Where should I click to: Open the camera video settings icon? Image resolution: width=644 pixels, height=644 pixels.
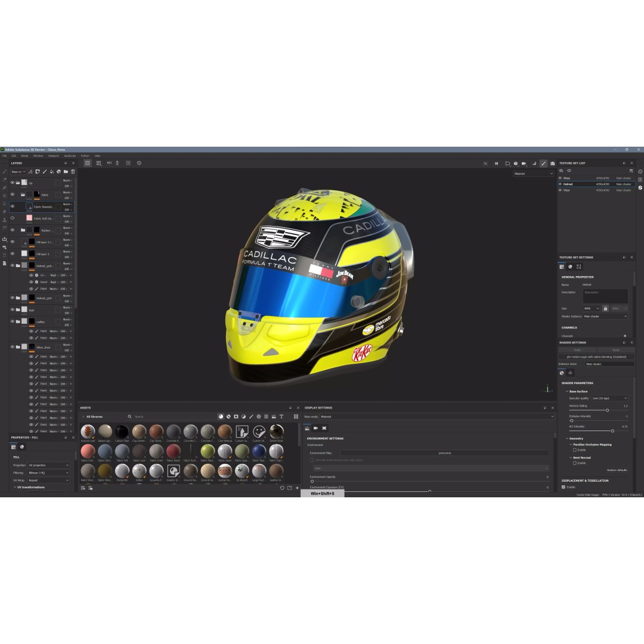524,163
